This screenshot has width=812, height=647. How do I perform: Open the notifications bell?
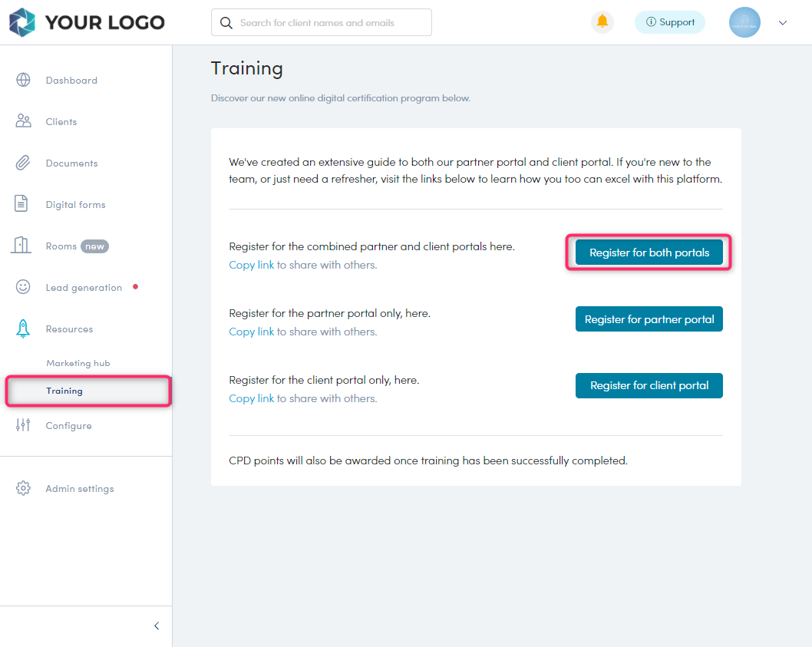(x=602, y=22)
